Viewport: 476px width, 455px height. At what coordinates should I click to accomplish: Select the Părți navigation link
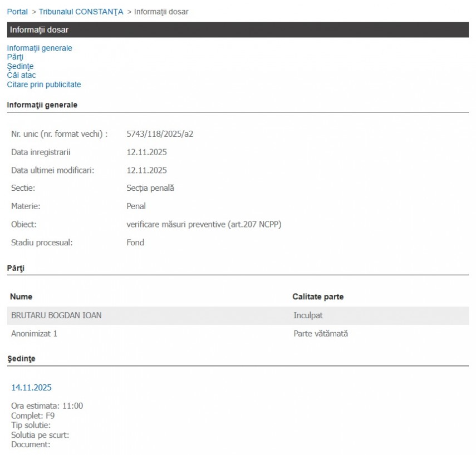click(x=15, y=57)
